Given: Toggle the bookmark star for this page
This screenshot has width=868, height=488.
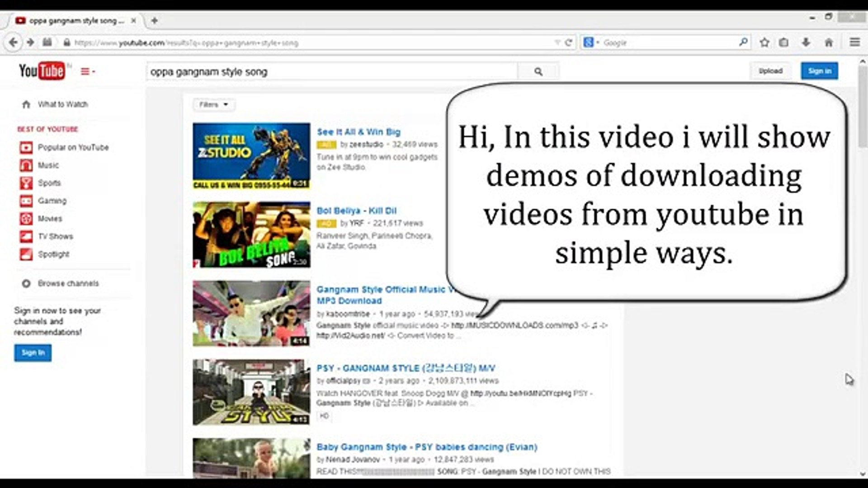Looking at the screenshot, I should coord(764,42).
